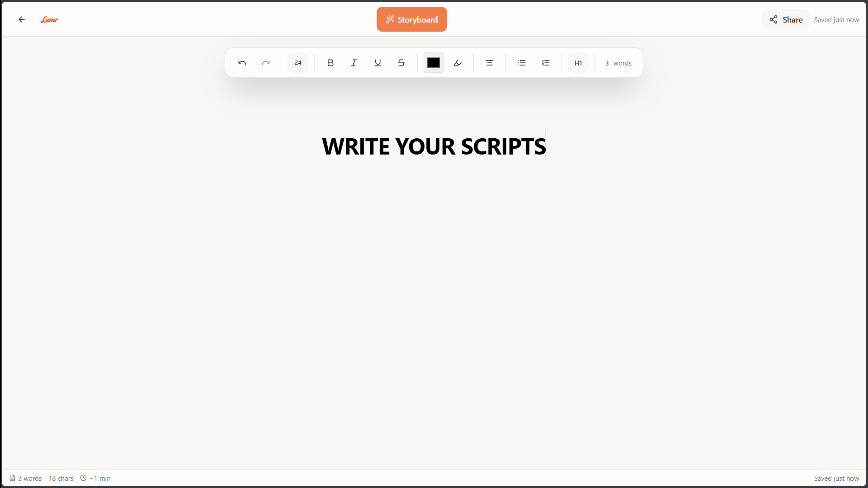
Task: Undo the last edit
Action: (x=242, y=63)
